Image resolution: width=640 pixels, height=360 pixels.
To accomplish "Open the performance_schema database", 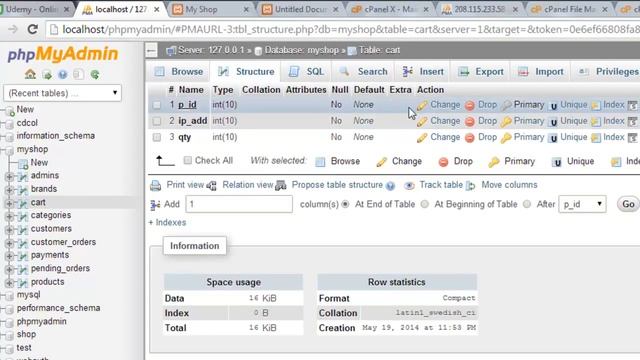I will click(x=58, y=308).
